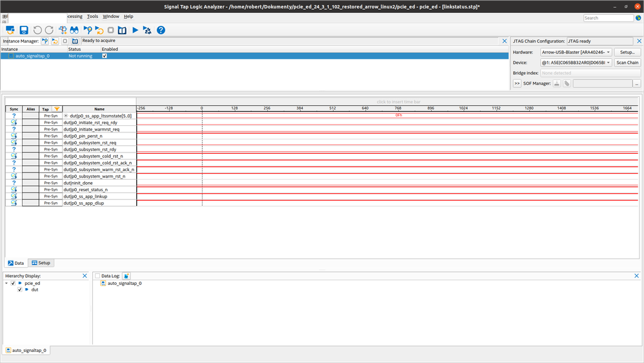644x363 pixels.
Task: Click the recompile recycle-arrow icon
Action: tap(147, 30)
